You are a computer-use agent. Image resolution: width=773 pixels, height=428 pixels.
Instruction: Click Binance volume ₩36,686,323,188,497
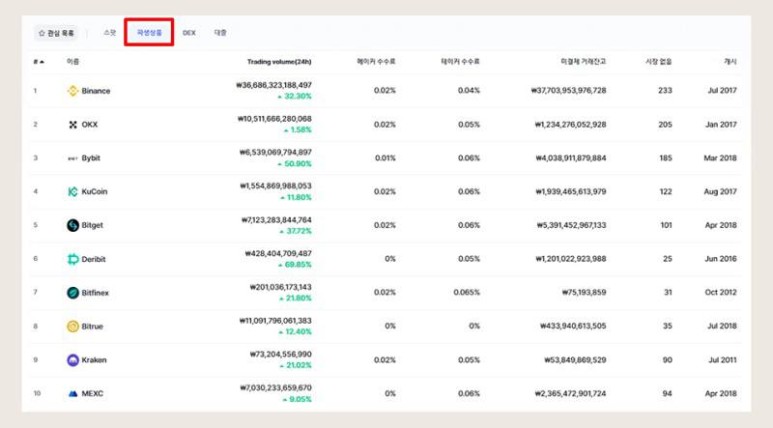pos(274,85)
